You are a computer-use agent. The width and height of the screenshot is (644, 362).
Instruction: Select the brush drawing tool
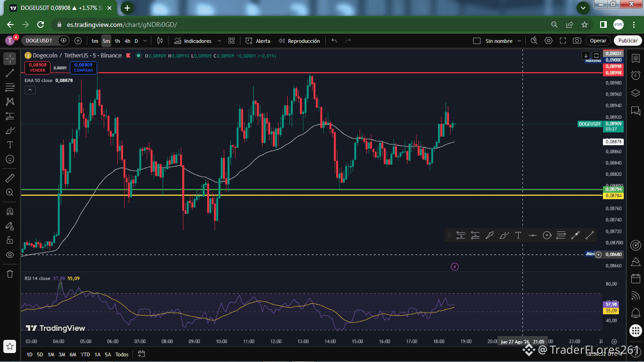tap(10, 130)
